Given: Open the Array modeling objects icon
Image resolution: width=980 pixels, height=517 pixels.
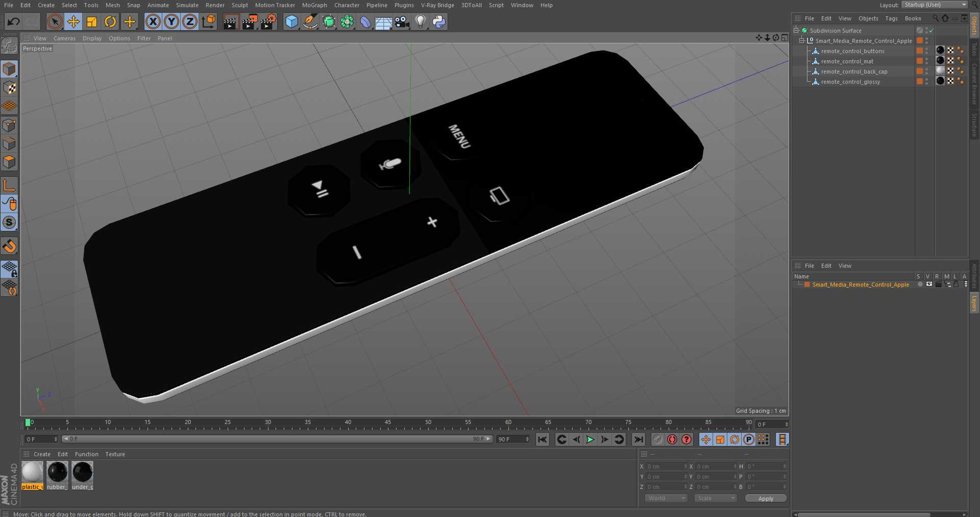Looking at the screenshot, I should [347, 21].
